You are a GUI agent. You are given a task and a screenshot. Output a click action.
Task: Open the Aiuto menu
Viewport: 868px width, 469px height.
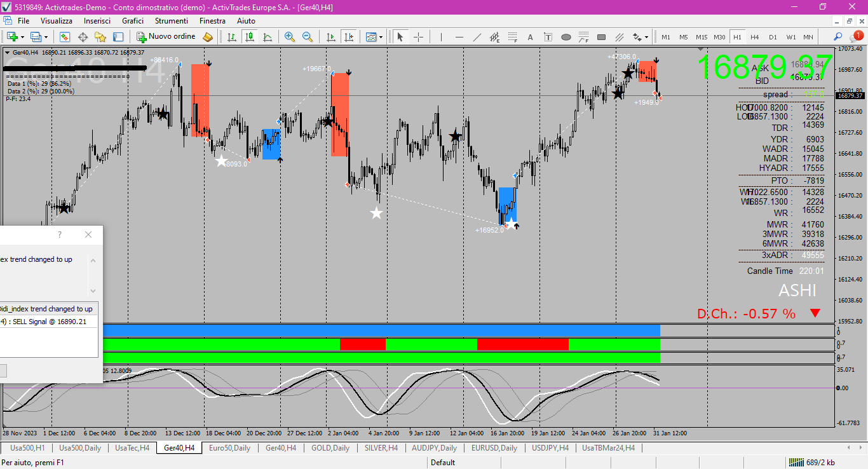(x=246, y=21)
